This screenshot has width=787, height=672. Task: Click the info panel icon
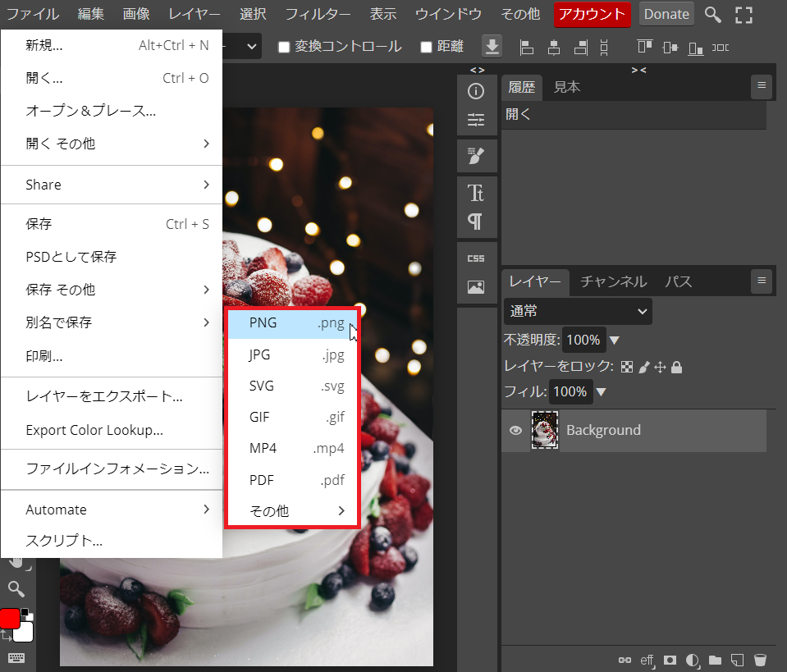click(476, 91)
